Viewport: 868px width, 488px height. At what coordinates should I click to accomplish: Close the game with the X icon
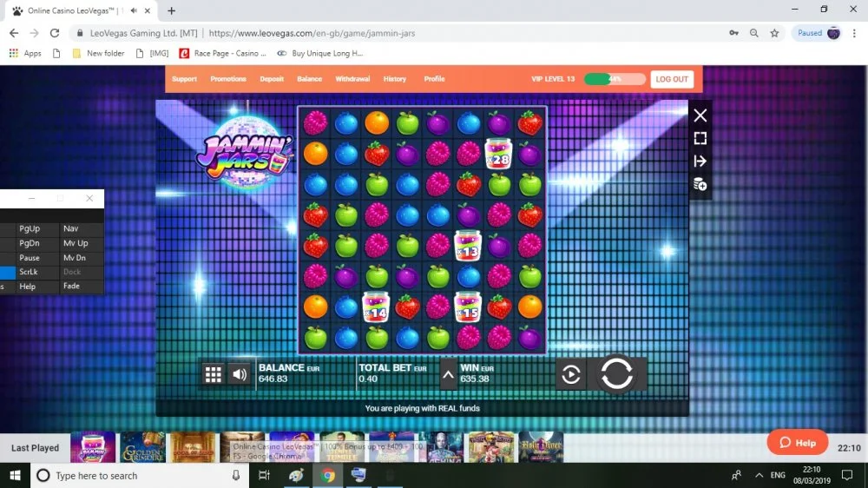coord(700,115)
